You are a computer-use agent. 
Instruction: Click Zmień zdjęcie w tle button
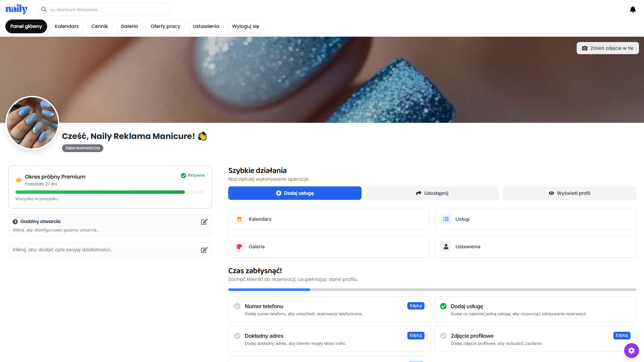607,48
